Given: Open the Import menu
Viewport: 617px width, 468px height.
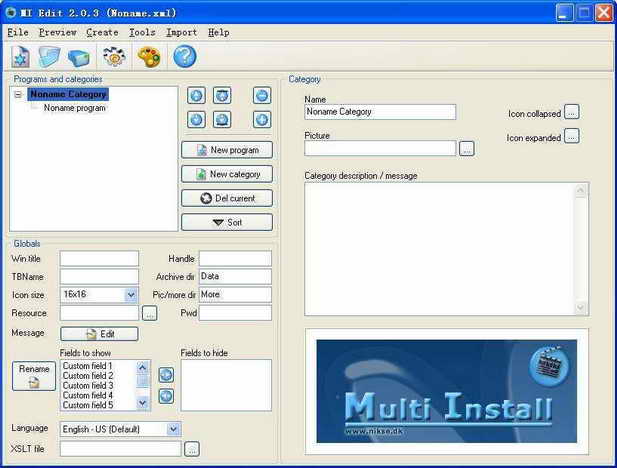Looking at the screenshot, I should pos(181,32).
